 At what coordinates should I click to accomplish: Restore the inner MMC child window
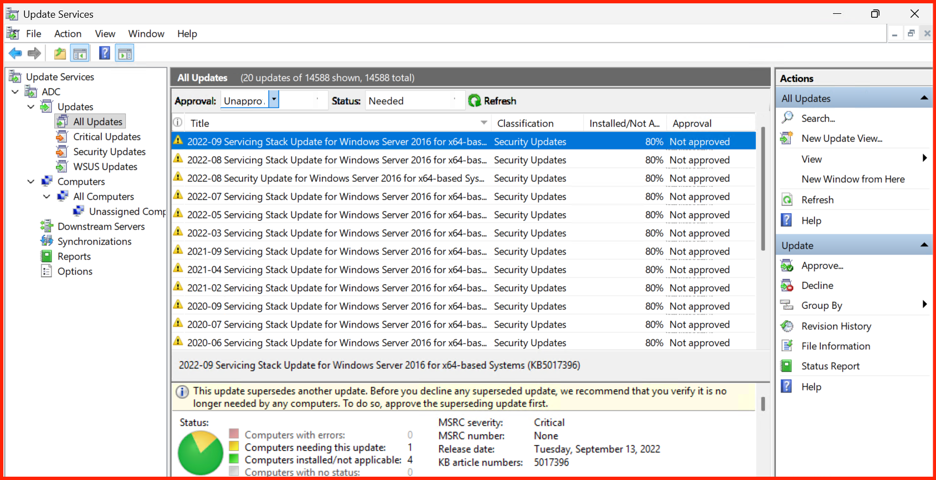(911, 34)
